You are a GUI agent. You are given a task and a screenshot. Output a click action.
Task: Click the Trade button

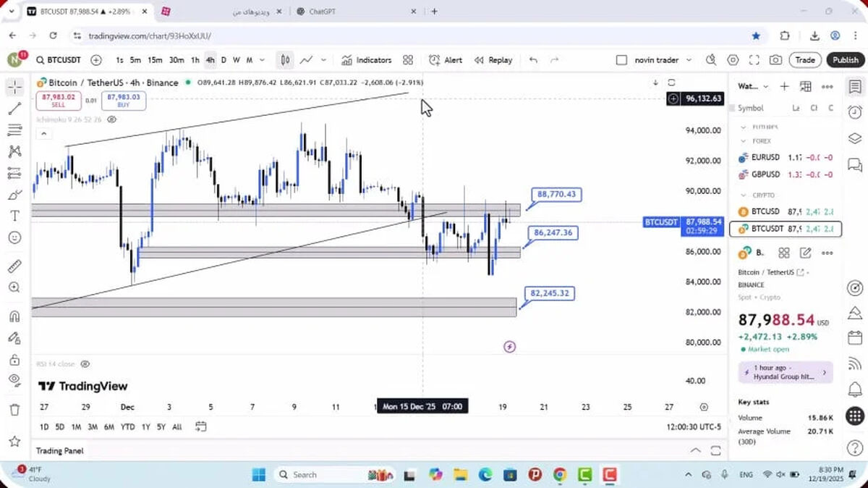point(805,60)
